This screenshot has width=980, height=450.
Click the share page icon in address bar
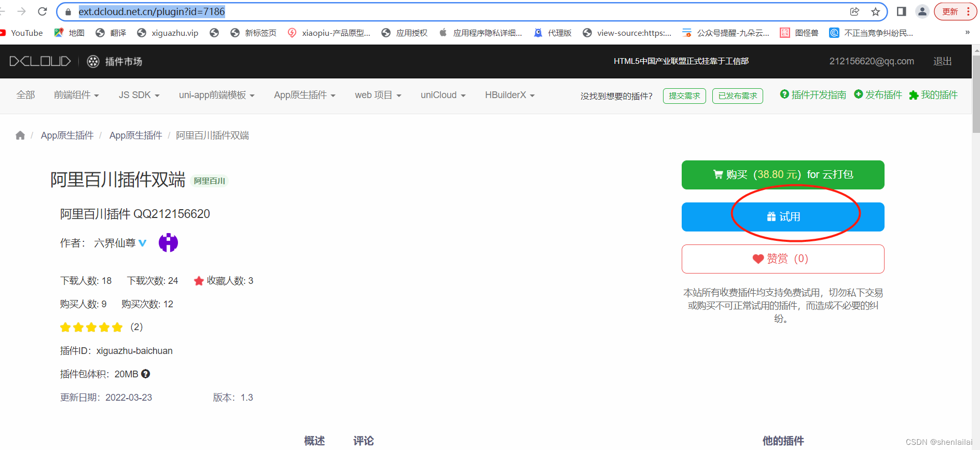click(x=854, y=11)
